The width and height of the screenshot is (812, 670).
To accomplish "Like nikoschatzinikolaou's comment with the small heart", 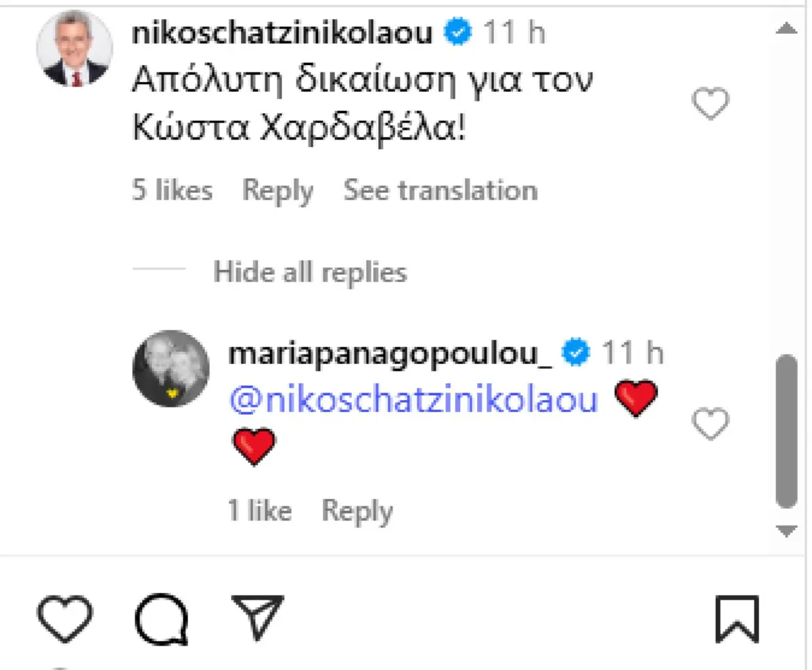I will [x=710, y=105].
